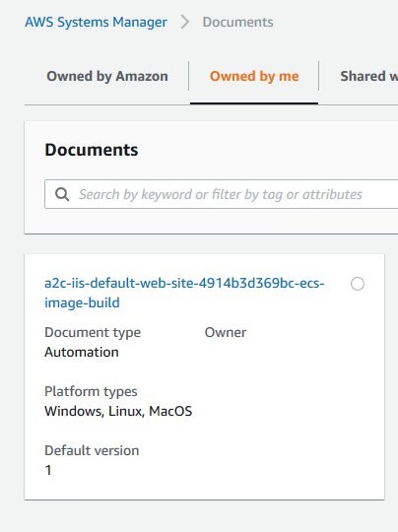The image size is (398, 532).
Task: Open AWS Systems Manager breadcrumb link
Action: (96, 23)
